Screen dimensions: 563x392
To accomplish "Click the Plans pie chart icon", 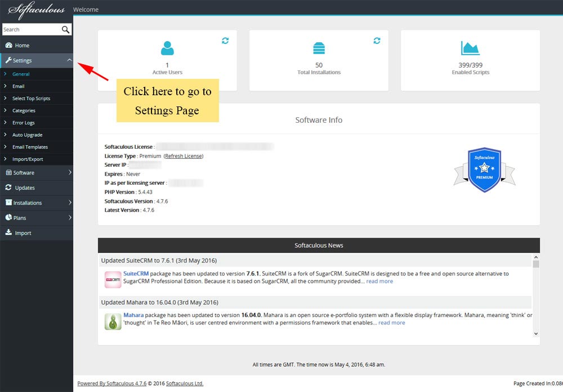I will tap(8, 217).
